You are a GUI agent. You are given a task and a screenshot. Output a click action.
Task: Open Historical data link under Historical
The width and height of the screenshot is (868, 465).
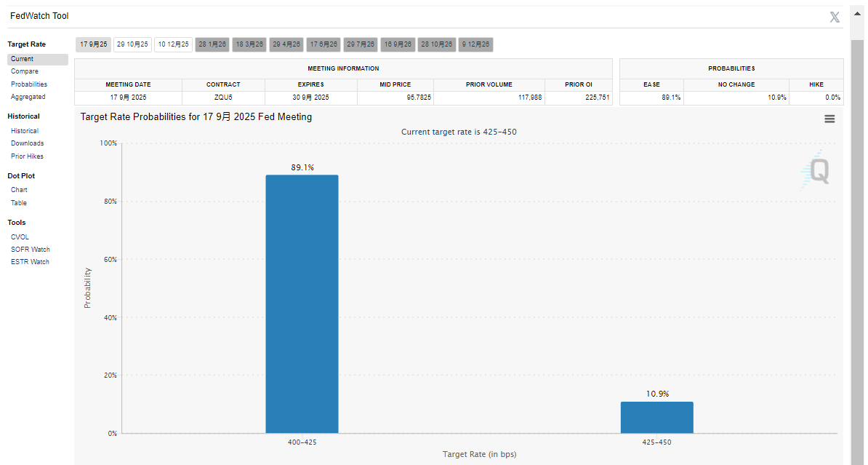pyautogui.click(x=25, y=131)
